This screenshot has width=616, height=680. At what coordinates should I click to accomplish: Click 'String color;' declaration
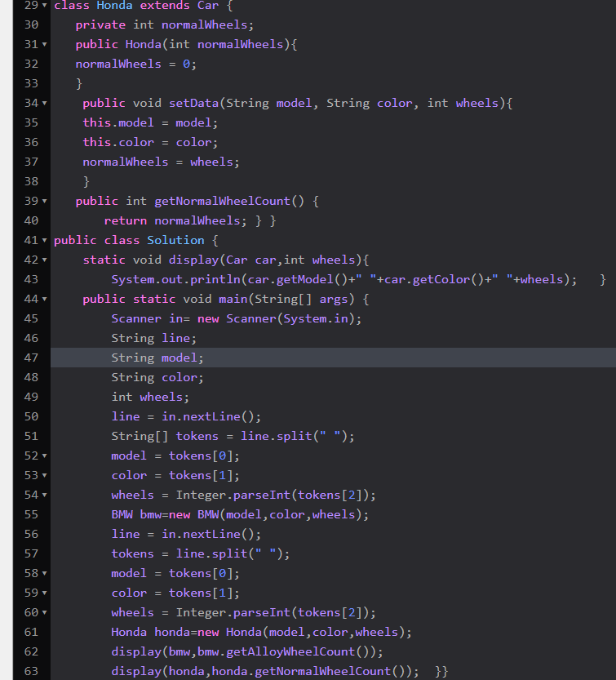pos(157,377)
